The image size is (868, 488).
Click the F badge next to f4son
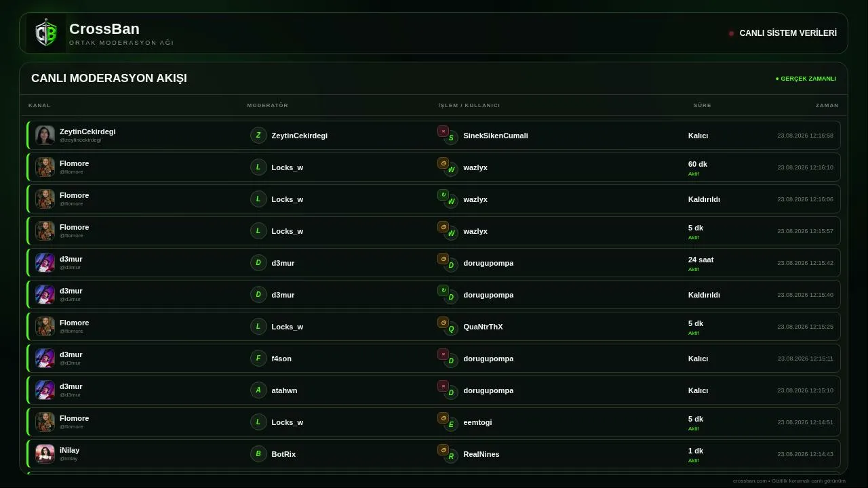258,358
